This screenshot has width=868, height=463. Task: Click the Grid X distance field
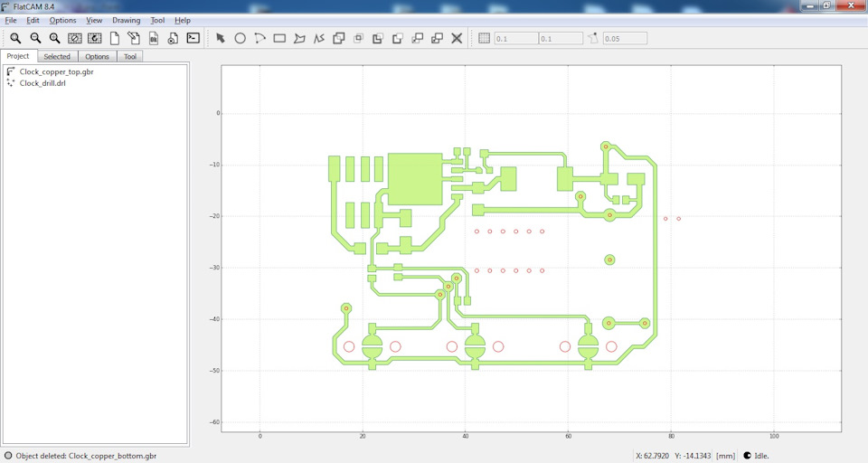(x=516, y=39)
